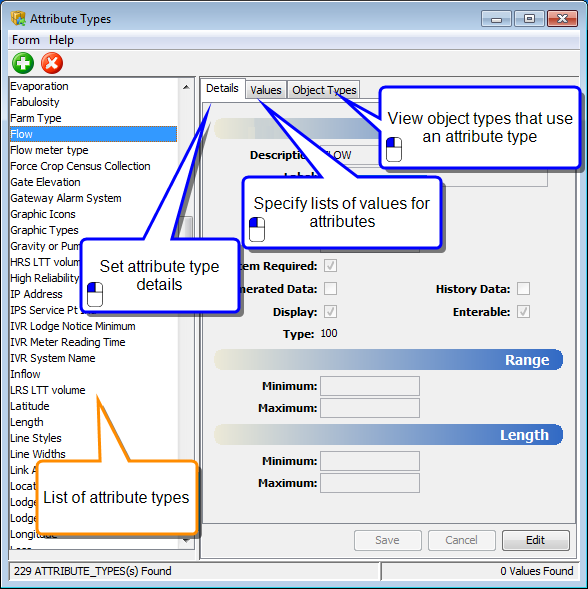Open the Help menu
This screenshot has height=589, width=588.
(61, 40)
